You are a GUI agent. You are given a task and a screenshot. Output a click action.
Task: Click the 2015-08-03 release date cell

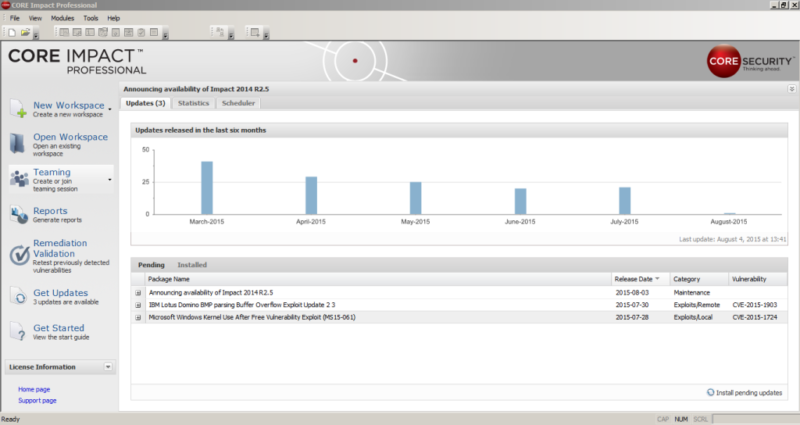coord(632,293)
